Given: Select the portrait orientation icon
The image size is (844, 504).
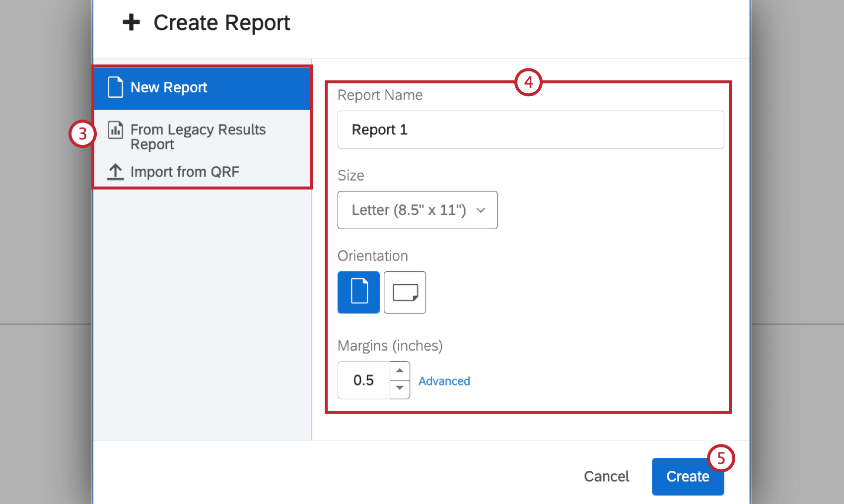Looking at the screenshot, I should point(358,292).
